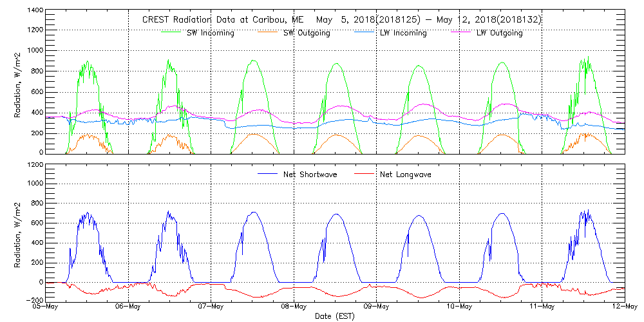This screenshot has height=322, width=644.
Task: Click the -200 y-axis label on bottom chart
Action: point(32,301)
